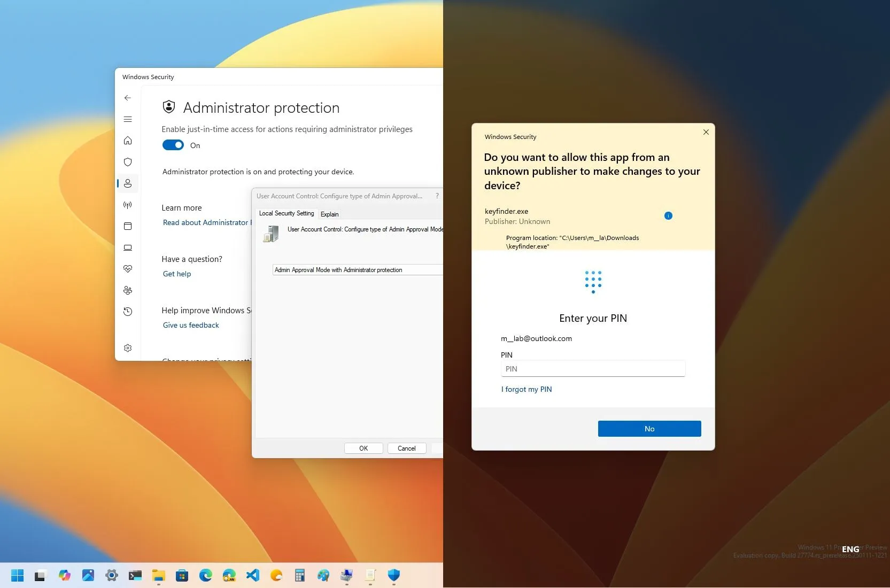Open Device performance & health heart icon
The image size is (890, 588).
click(x=127, y=269)
